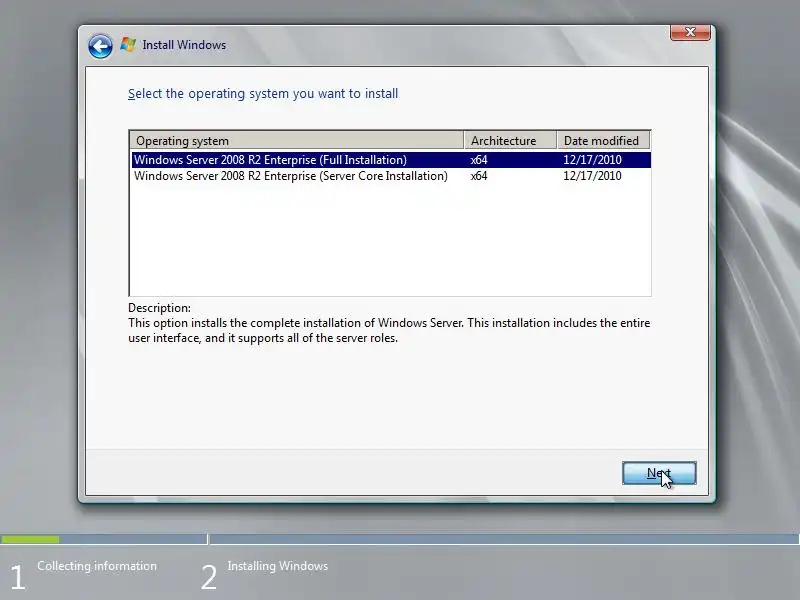Sort by Architecture column header
This screenshot has height=600, width=800.
coord(510,140)
